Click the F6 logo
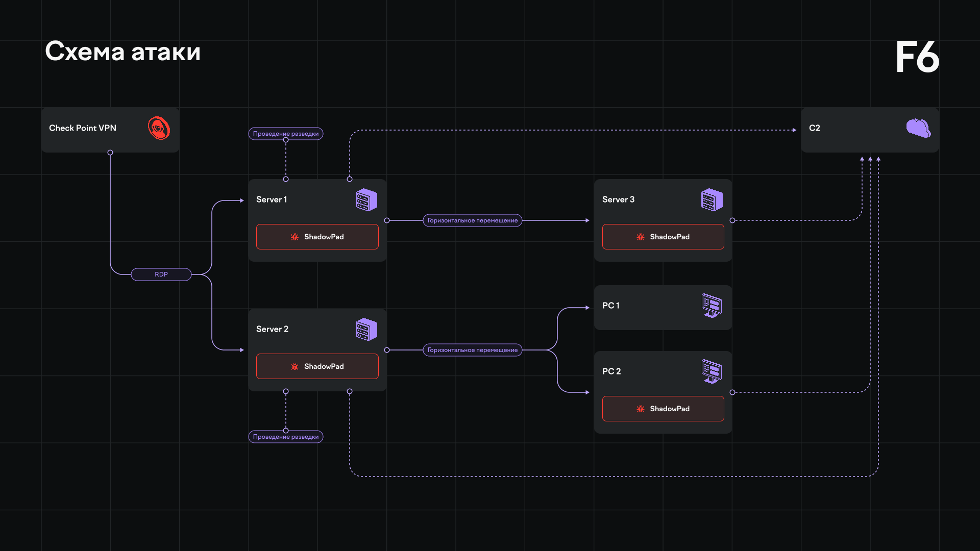Viewport: 980px width, 551px height. tap(917, 57)
